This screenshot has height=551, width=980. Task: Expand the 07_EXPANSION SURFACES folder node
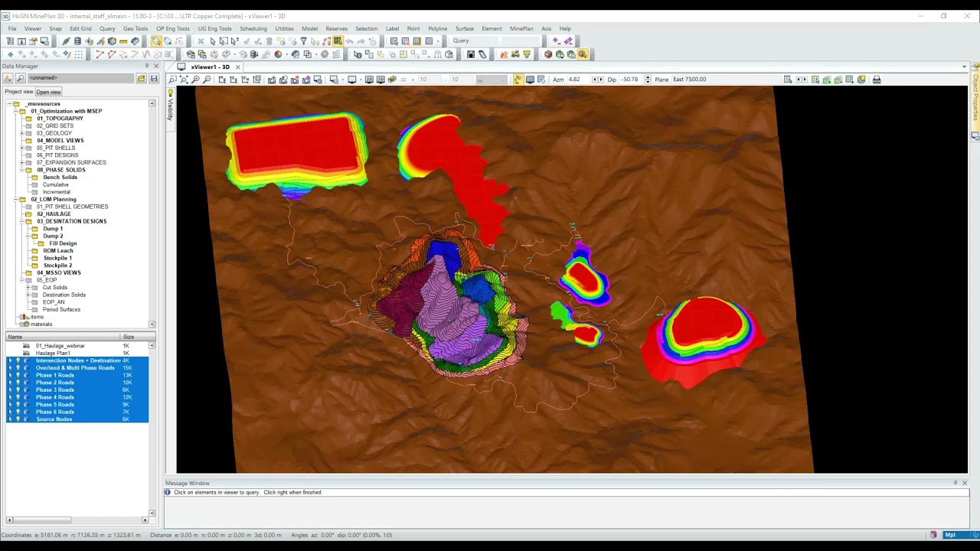22,162
